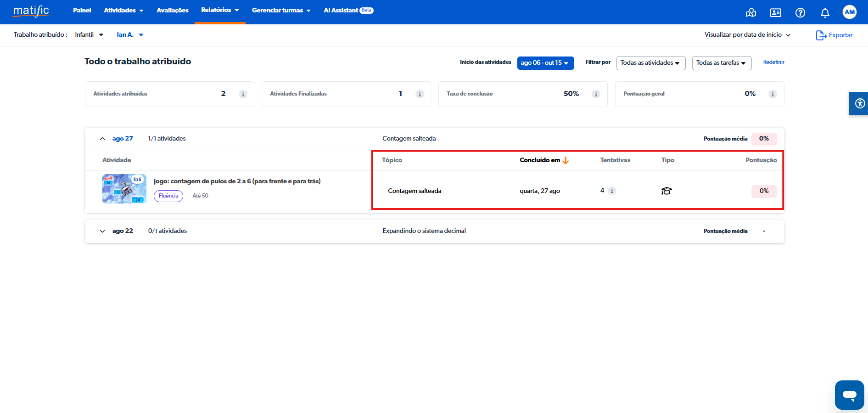Open the student ID card icon
Image resolution: width=868 pixels, height=413 pixels.
775,12
